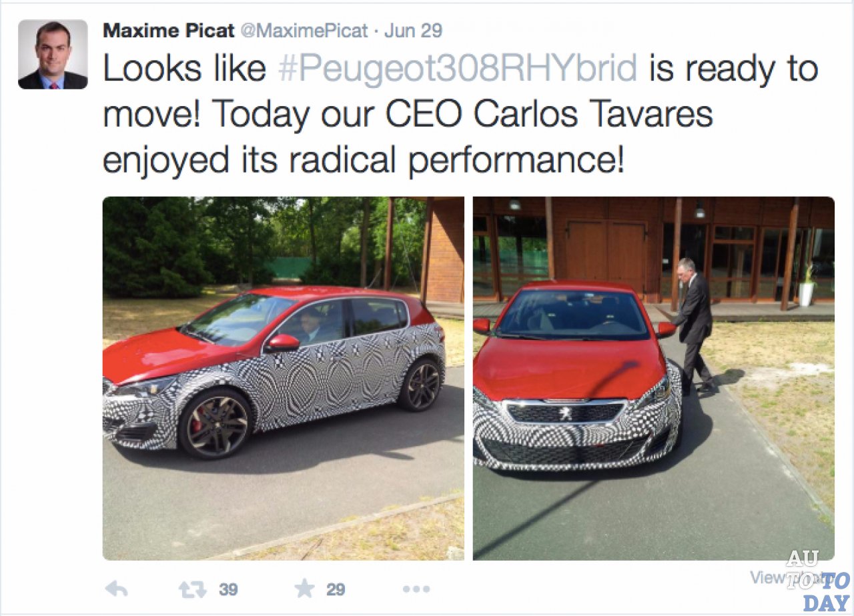The width and height of the screenshot is (854, 616).
Task: Click the man in dark suit beside the car
Action: (693, 325)
